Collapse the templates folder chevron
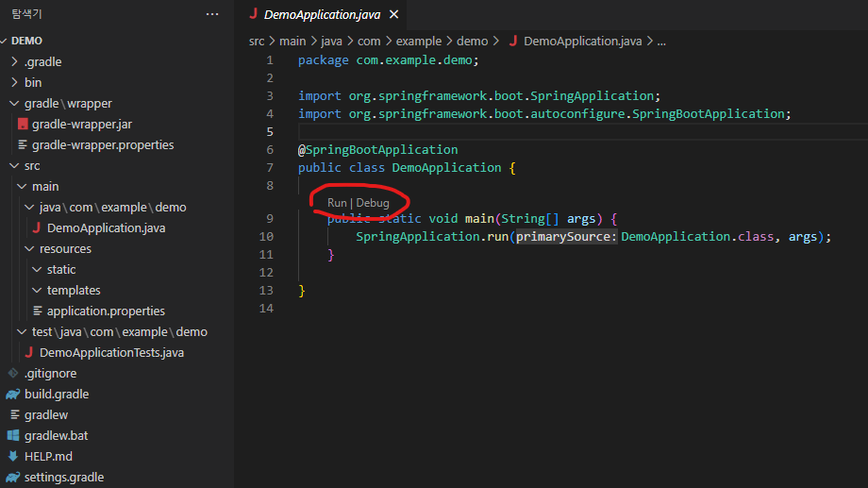Screen dimensions: 868x488 click(37, 291)
